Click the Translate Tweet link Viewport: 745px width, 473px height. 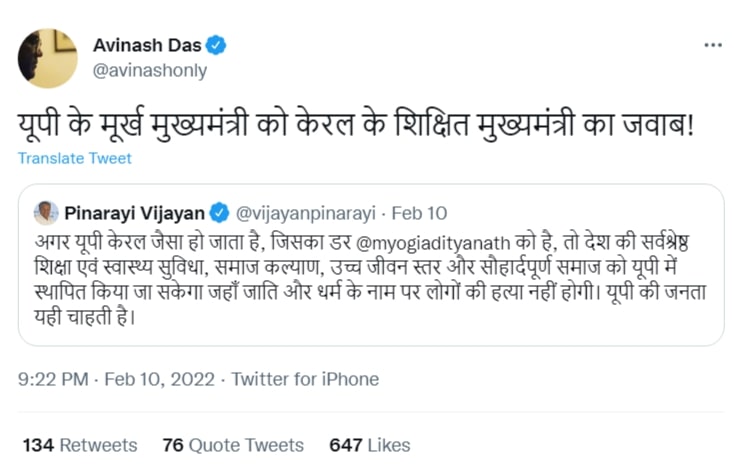click(x=74, y=158)
